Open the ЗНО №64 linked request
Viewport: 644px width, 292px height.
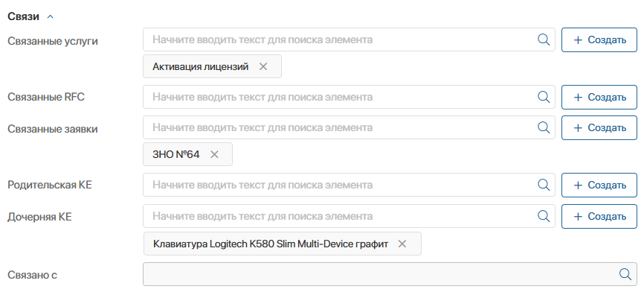pyautogui.click(x=176, y=154)
